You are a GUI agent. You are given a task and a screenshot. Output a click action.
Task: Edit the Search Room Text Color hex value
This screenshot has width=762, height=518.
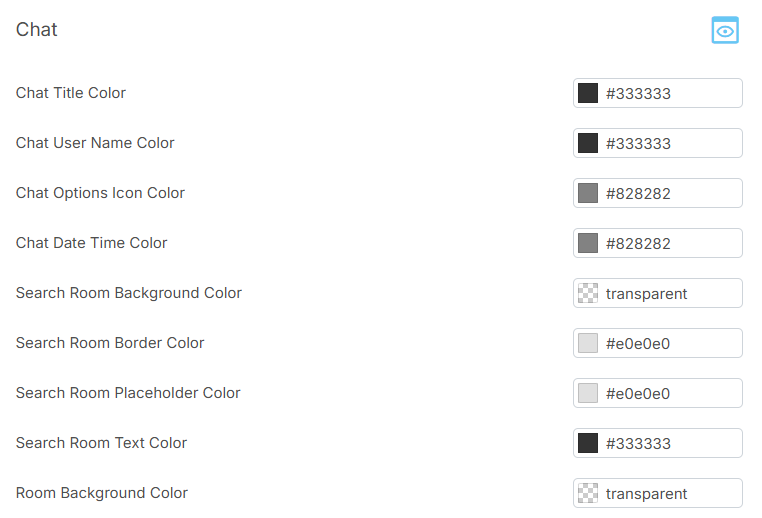(x=670, y=443)
